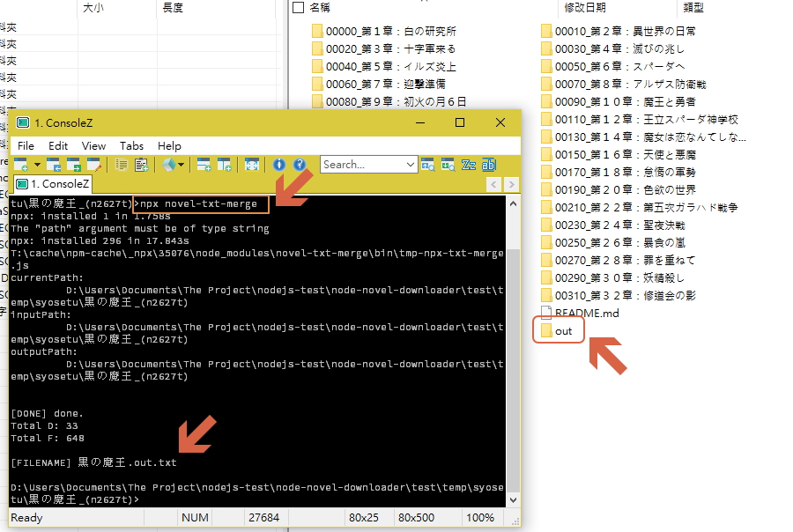Click the console vertical scrollbar thumb
This screenshot has height=532, width=793.
(513, 370)
